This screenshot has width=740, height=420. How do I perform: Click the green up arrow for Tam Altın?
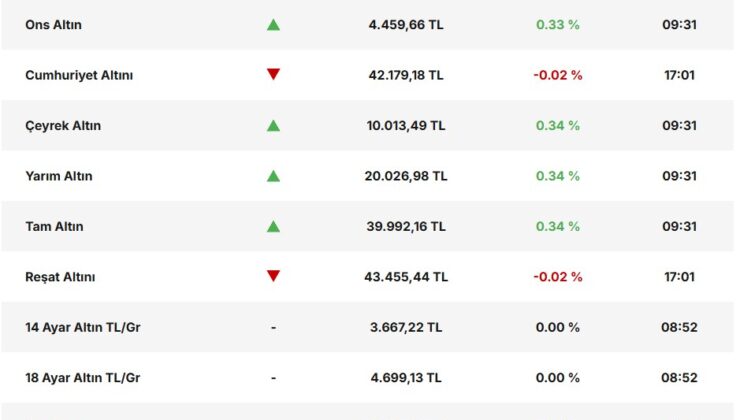coord(273,226)
